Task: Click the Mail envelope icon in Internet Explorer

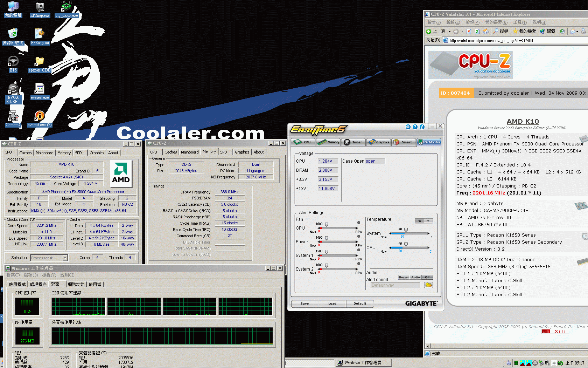Action: click(573, 31)
